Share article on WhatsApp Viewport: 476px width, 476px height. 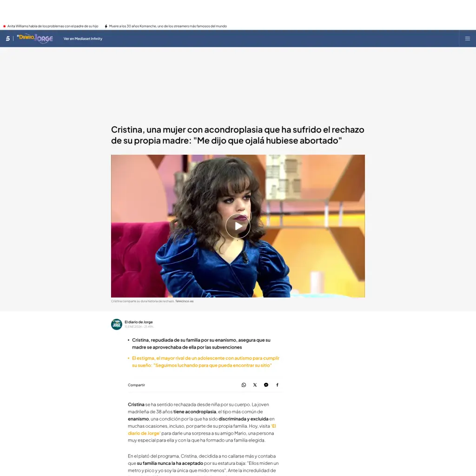click(244, 385)
